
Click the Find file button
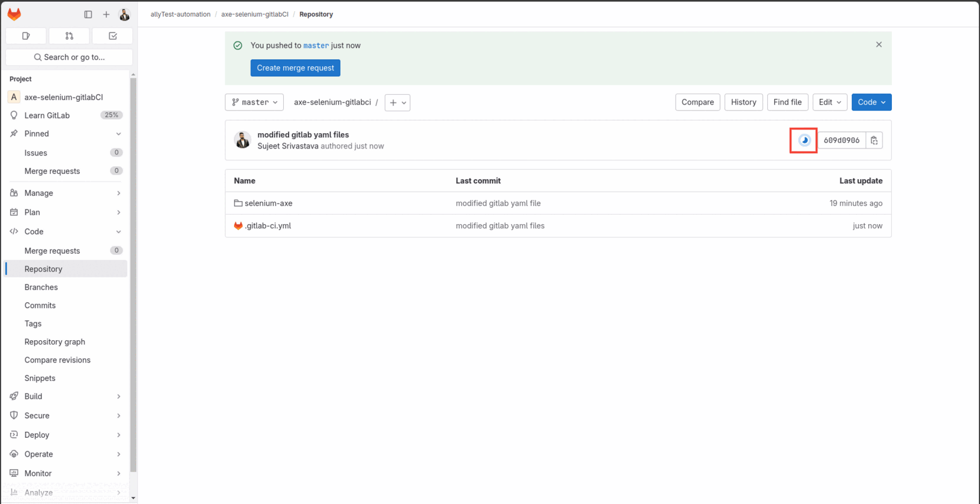(787, 102)
